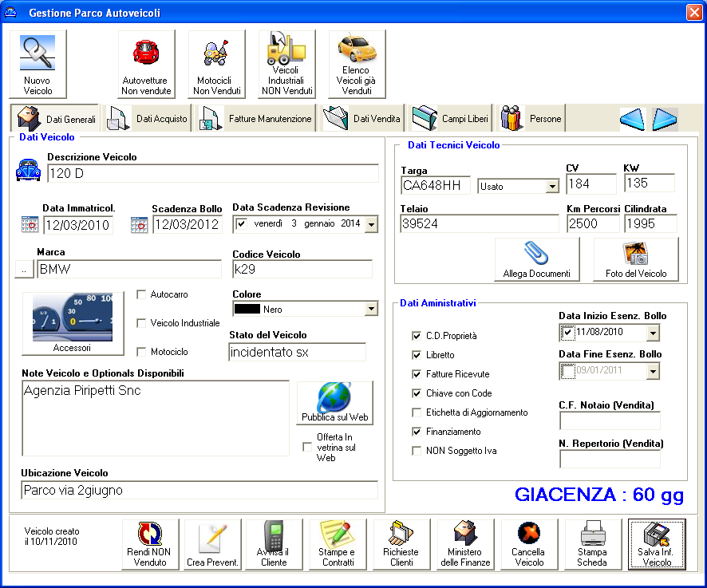Click Rendi NON Venduto button
The image size is (707, 588).
pos(150,544)
